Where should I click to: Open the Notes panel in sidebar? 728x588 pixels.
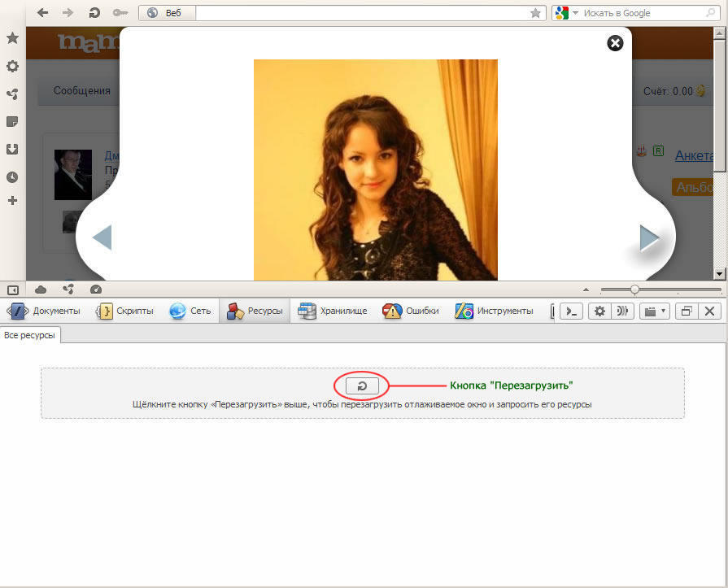point(12,121)
